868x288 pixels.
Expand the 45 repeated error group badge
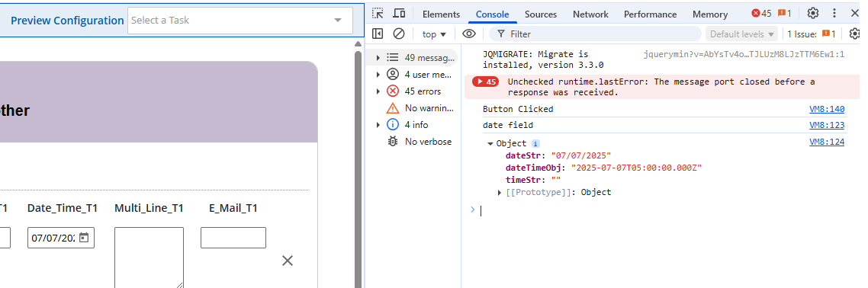click(485, 82)
